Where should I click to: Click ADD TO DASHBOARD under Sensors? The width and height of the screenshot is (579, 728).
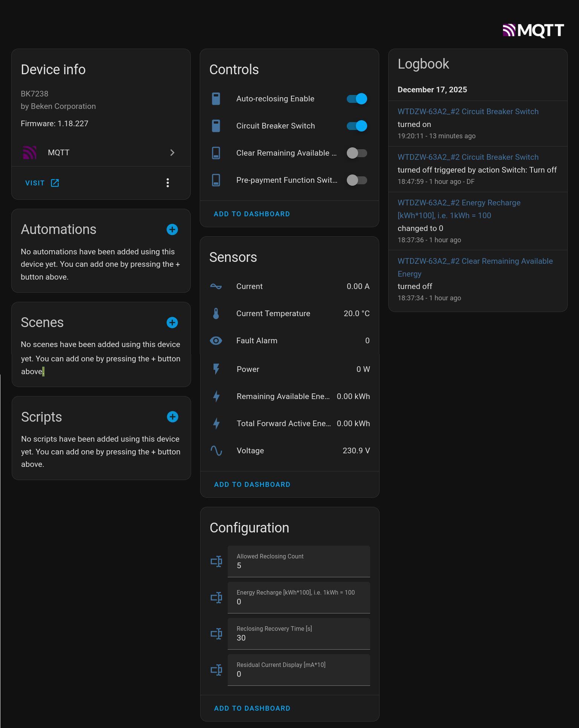point(252,485)
